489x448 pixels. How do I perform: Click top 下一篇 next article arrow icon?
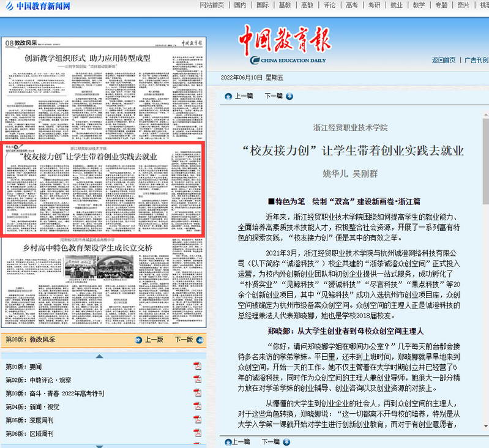pos(289,96)
